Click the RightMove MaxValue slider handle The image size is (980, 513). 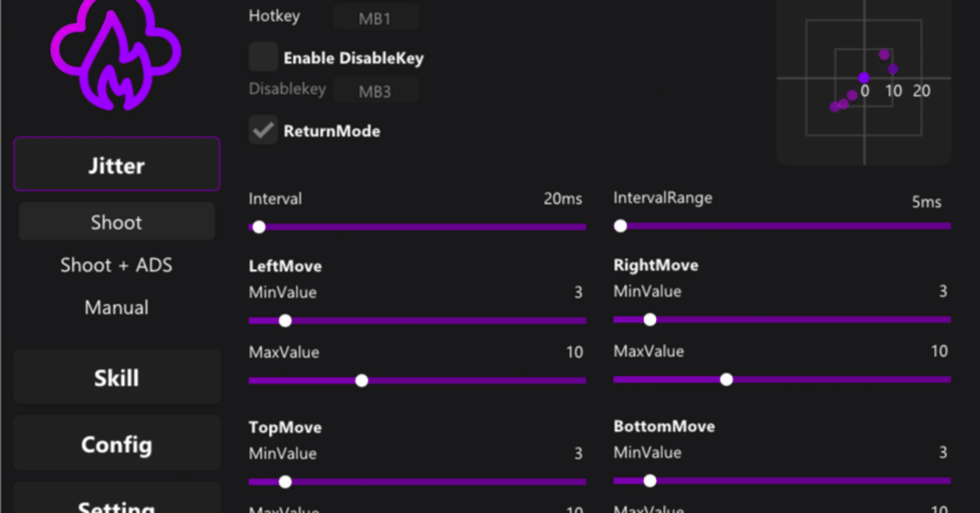click(x=727, y=379)
